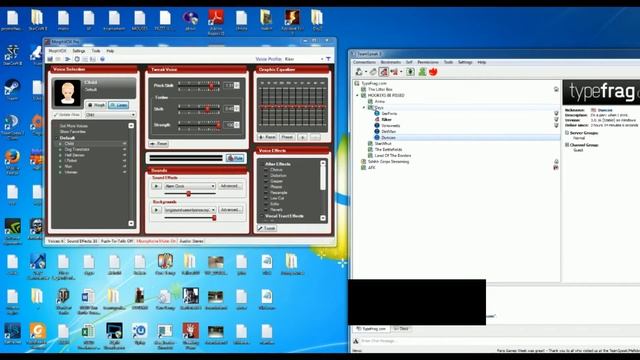Open the TeamSpeak Connections menu
The width and height of the screenshot is (640, 360).
(364, 62)
